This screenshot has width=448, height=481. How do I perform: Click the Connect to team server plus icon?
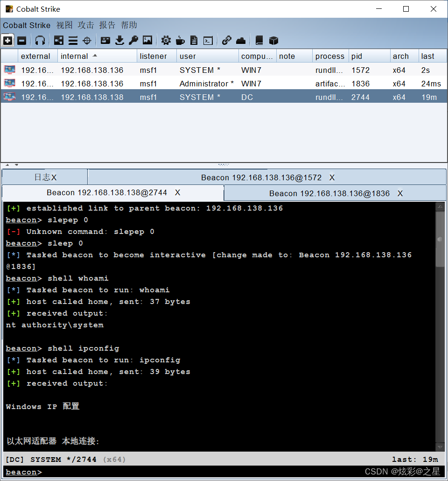pyautogui.click(x=7, y=41)
